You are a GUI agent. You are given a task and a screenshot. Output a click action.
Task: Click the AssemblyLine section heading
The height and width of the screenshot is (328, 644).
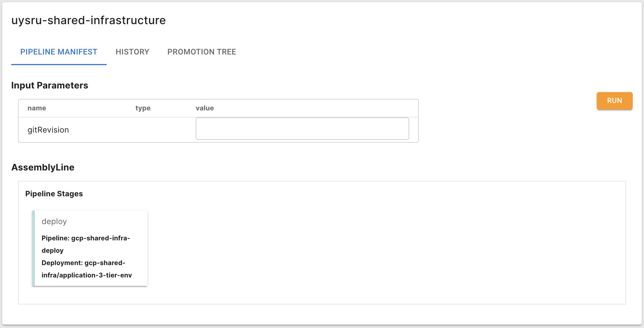(x=43, y=167)
